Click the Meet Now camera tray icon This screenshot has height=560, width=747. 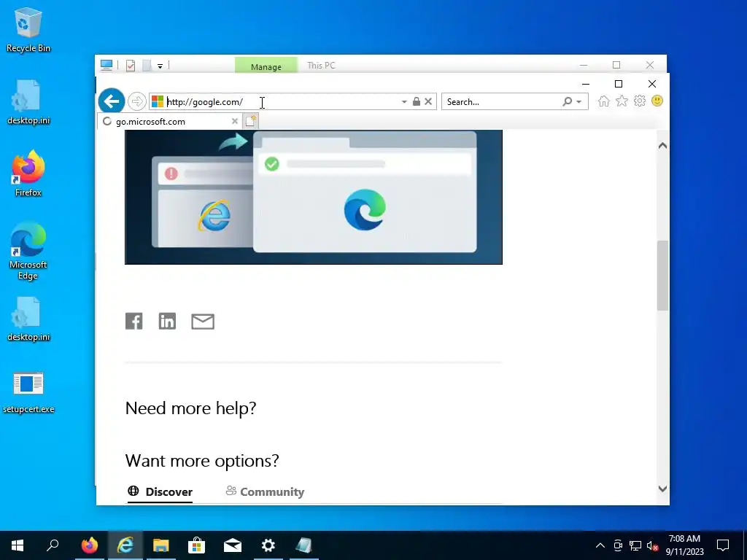618,545
